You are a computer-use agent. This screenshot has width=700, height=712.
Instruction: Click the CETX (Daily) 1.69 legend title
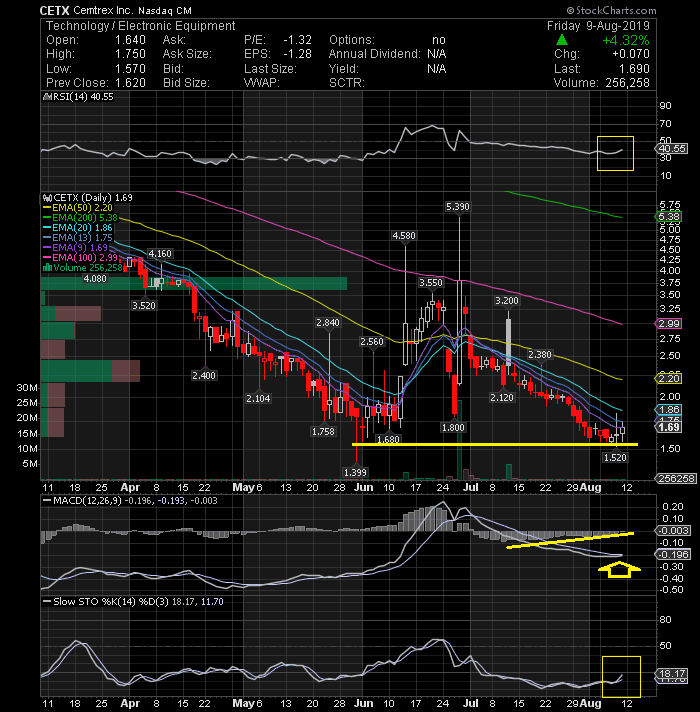pyautogui.click(x=88, y=198)
